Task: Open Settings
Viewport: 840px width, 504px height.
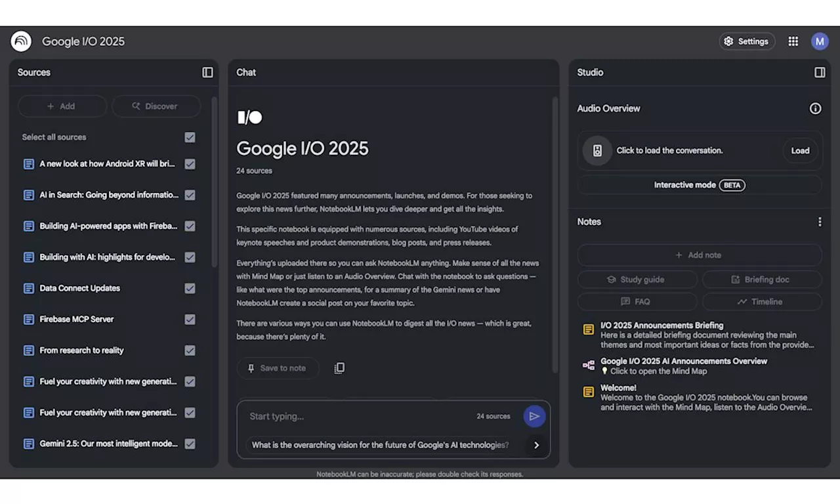Action: pyautogui.click(x=747, y=41)
